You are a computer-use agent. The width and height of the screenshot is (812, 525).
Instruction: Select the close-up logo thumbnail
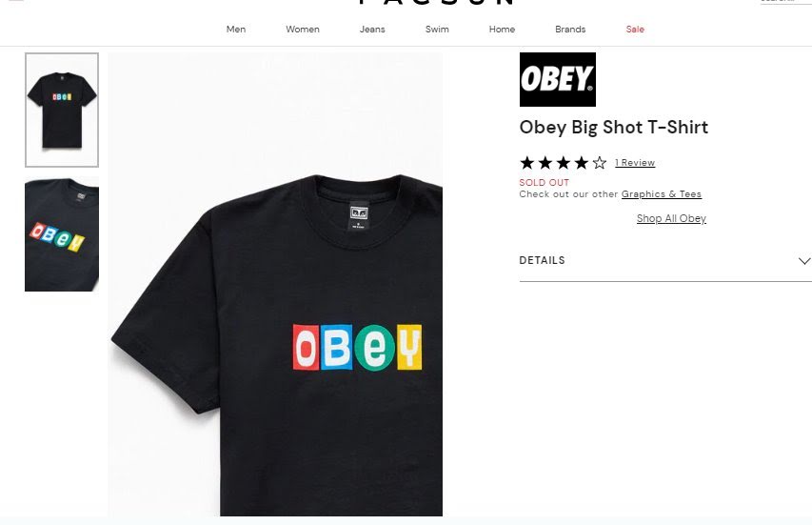(x=62, y=233)
